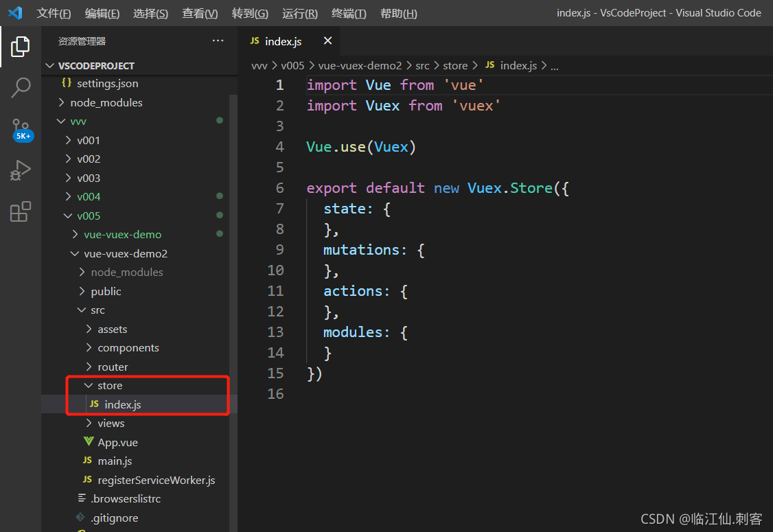Image resolution: width=773 pixels, height=532 pixels.
Task: Open .gitignore in file tree
Action: click(x=136, y=518)
